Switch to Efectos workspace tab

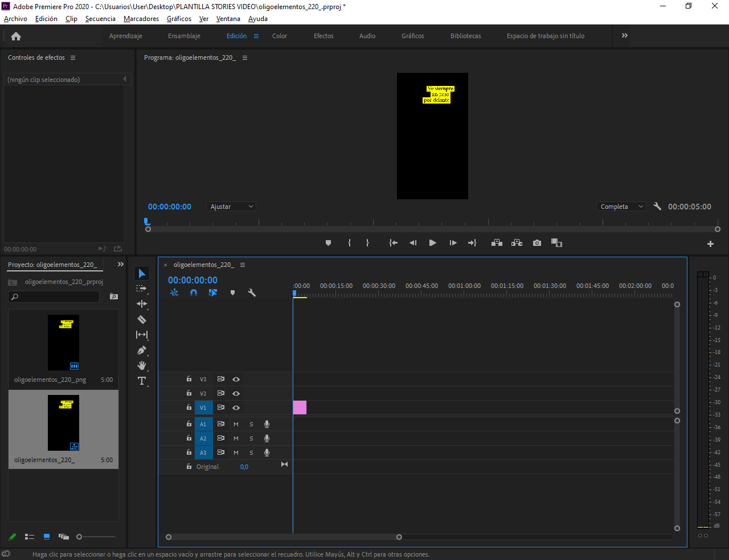323,36
